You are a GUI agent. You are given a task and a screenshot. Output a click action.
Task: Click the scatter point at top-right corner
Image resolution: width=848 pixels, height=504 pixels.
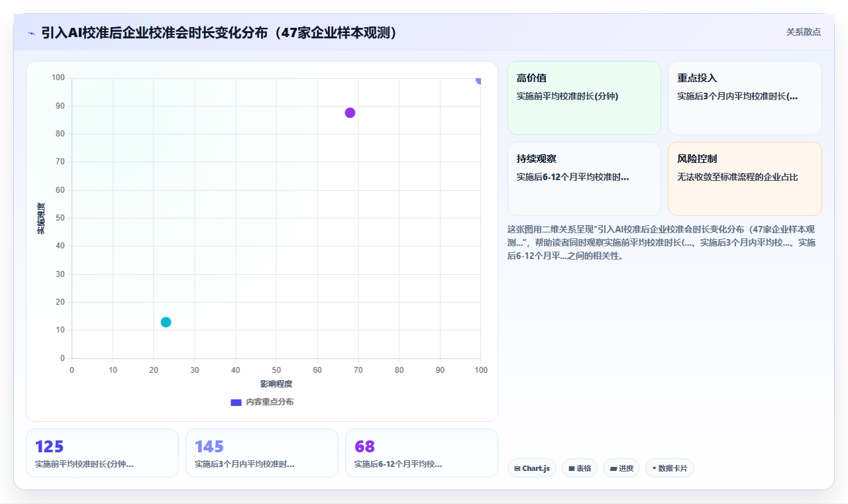[478, 79]
